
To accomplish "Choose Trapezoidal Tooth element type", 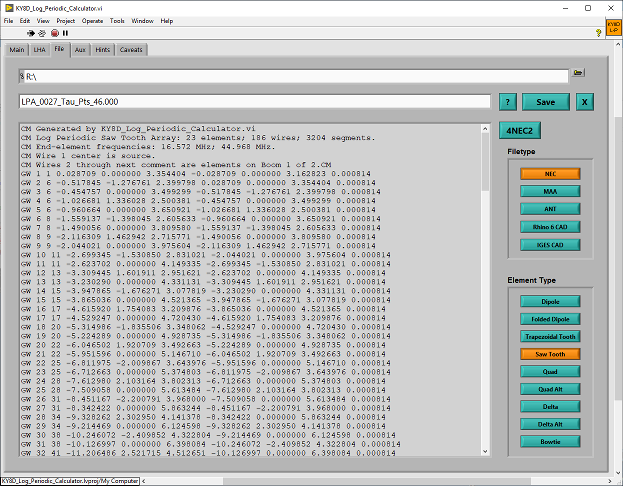I will (550, 337).
